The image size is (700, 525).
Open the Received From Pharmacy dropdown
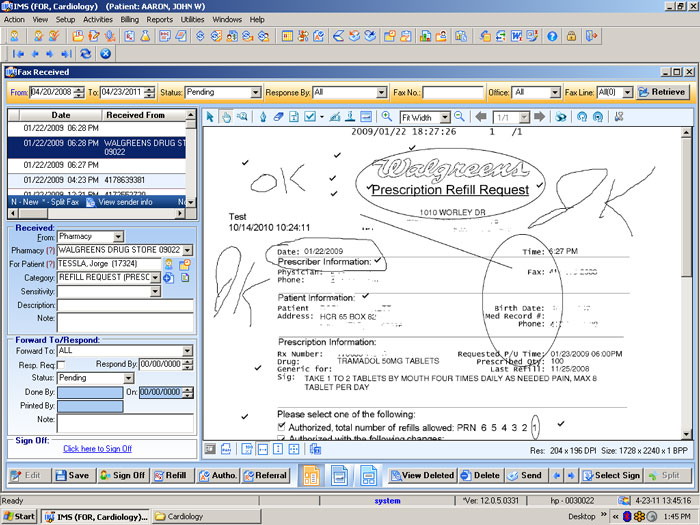tap(118, 237)
